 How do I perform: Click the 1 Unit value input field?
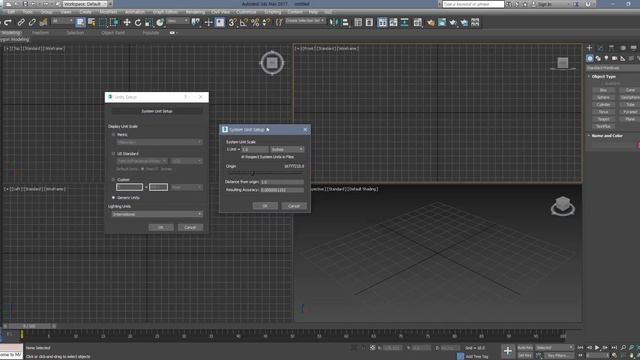tap(255, 149)
